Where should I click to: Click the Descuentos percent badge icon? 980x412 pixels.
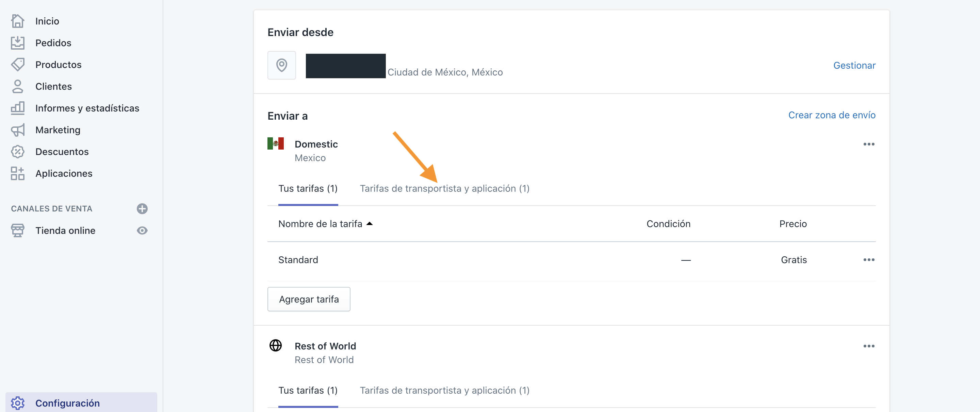[17, 152]
